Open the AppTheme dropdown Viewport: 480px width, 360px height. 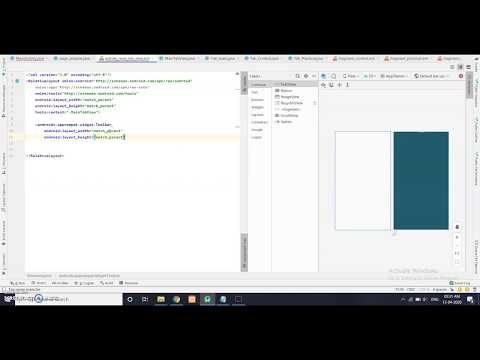(394, 76)
